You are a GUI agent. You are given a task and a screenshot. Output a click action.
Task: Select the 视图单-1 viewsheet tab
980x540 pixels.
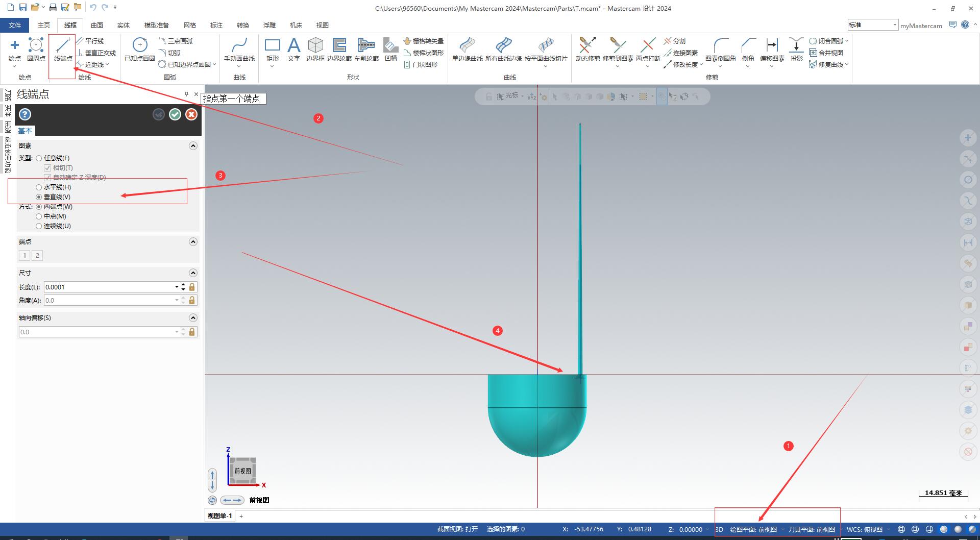coord(220,516)
